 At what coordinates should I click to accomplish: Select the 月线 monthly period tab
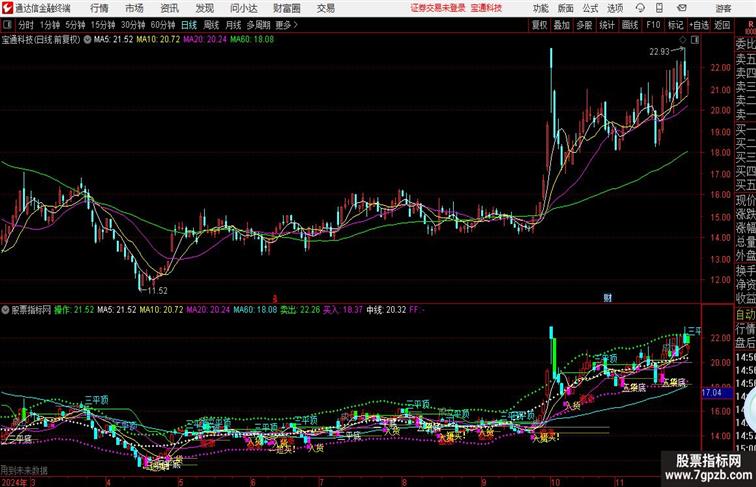(233, 25)
